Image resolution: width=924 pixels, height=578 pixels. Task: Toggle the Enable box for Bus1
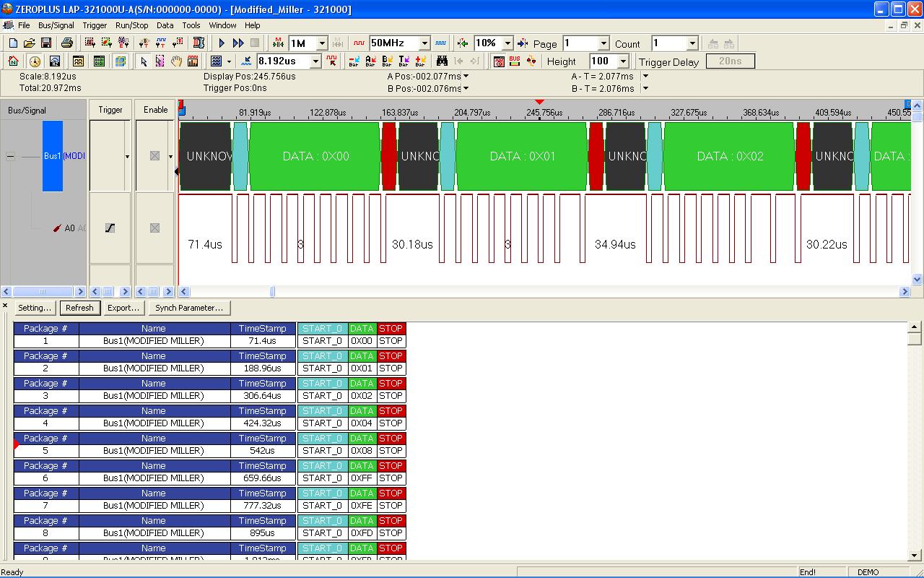point(154,156)
